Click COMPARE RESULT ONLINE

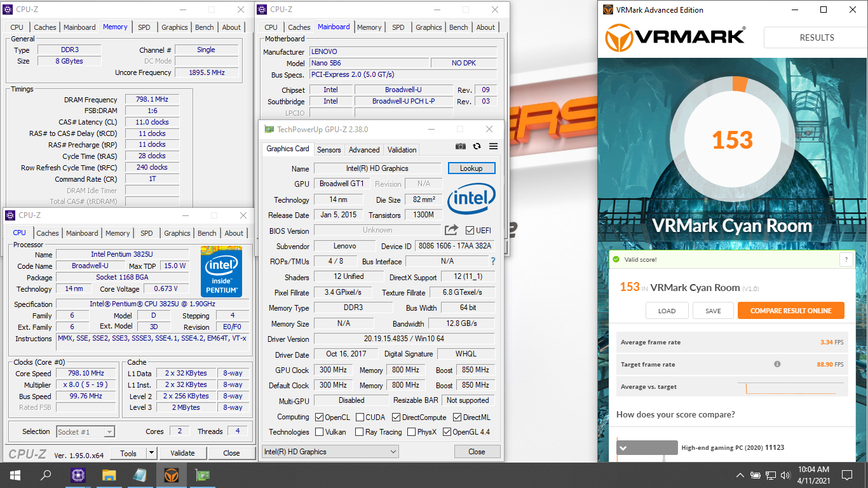coord(790,311)
